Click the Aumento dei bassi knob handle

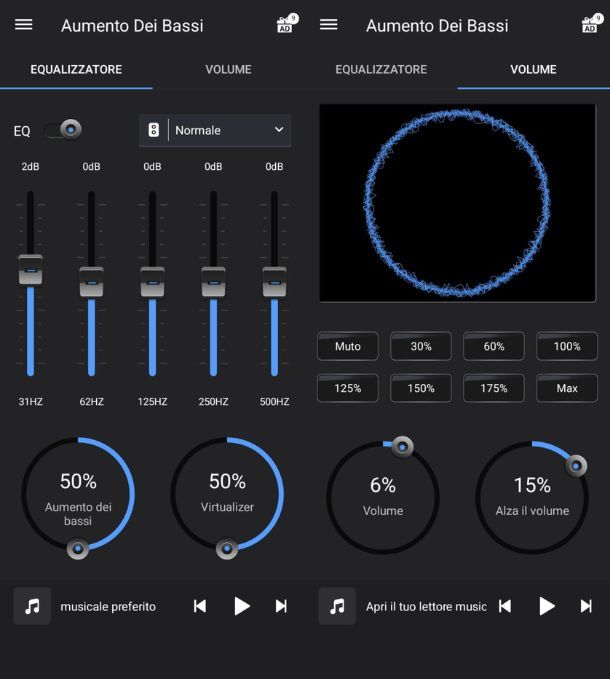tap(78, 548)
